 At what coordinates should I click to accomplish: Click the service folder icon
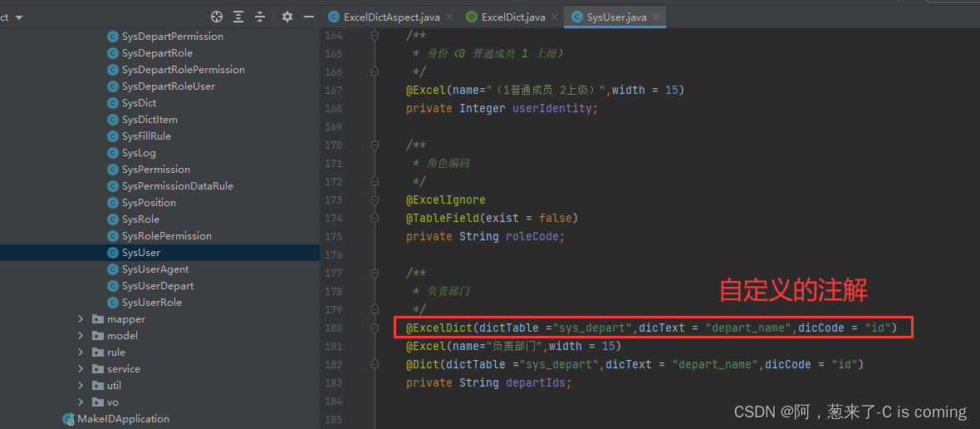click(x=97, y=369)
